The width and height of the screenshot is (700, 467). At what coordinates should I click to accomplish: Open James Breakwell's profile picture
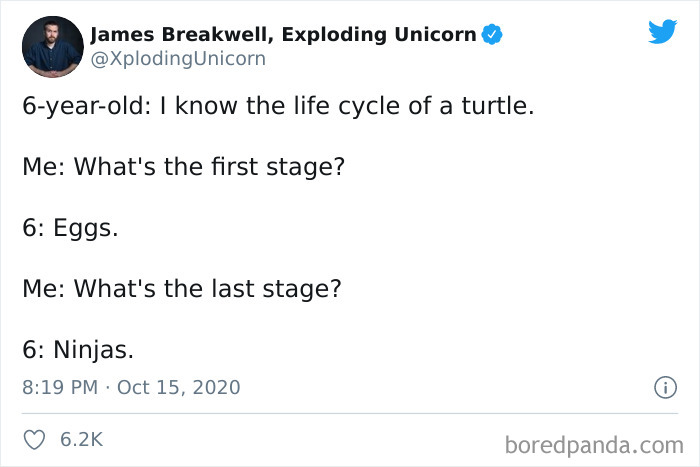pyautogui.click(x=52, y=46)
